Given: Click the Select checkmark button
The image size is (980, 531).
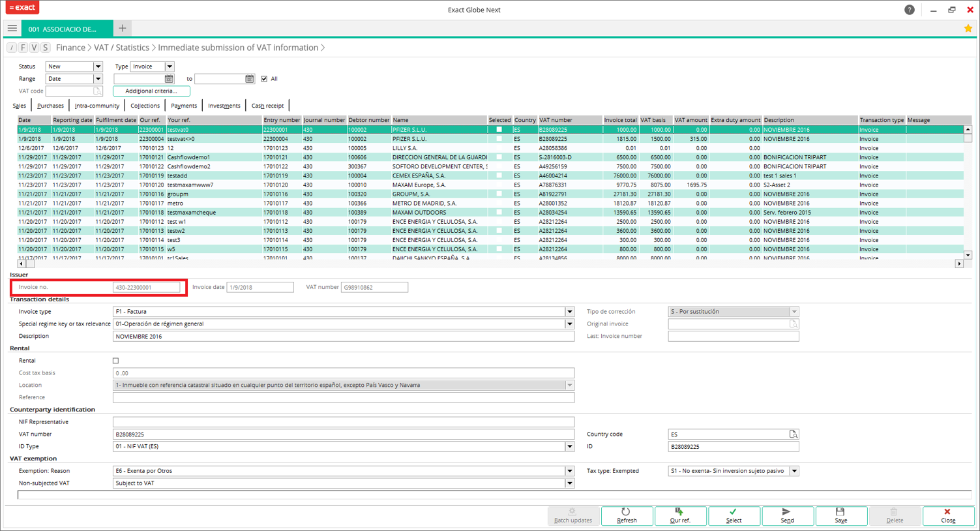Looking at the screenshot, I should (x=734, y=515).
